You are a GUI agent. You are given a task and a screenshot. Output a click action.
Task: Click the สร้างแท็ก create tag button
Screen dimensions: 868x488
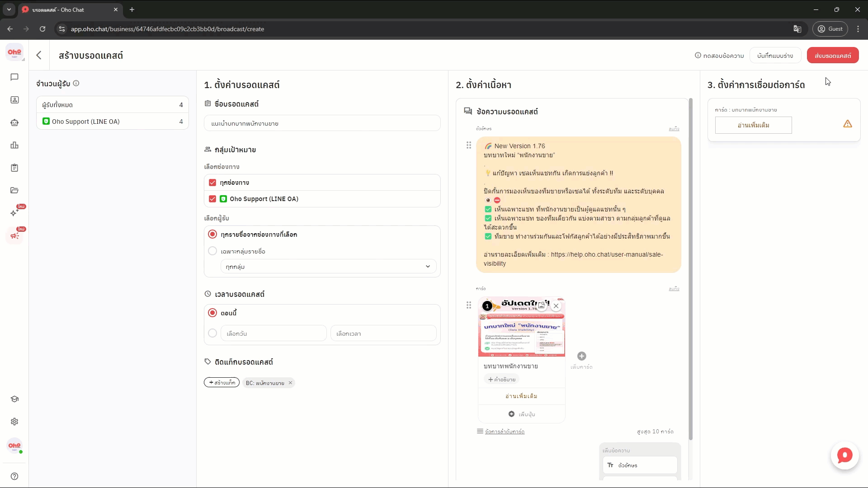(222, 383)
